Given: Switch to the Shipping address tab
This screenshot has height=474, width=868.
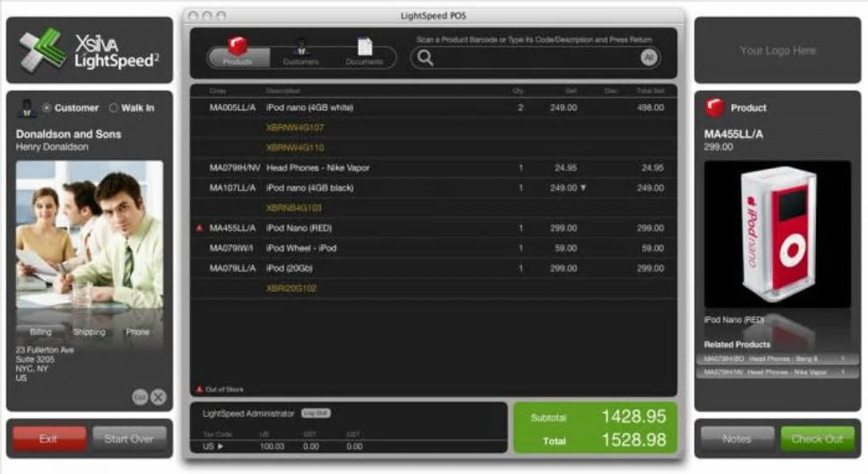Looking at the screenshot, I should tap(89, 332).
